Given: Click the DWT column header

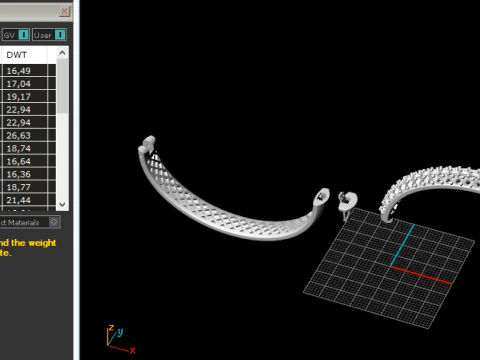Looking at the screenshot, I should (24, 55).
